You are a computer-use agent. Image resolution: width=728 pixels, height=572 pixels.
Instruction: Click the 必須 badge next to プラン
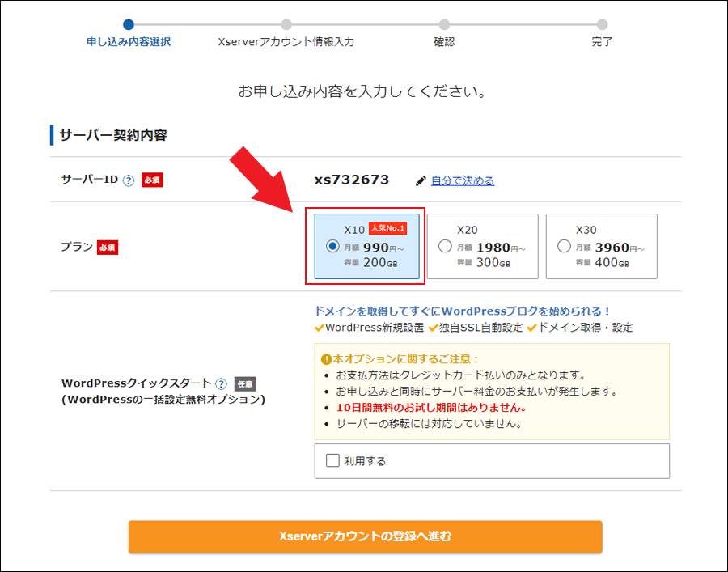pyautogui.click(x=108, y=248)
